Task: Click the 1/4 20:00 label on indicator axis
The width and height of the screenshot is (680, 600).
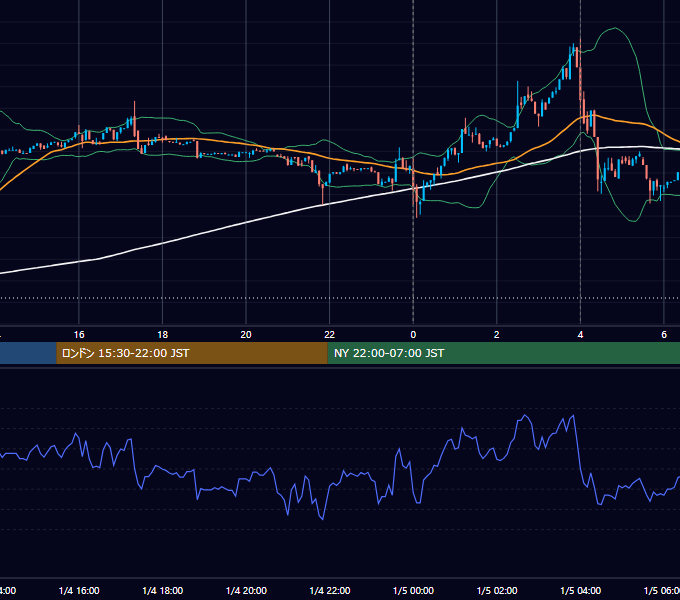Action: 246,591
